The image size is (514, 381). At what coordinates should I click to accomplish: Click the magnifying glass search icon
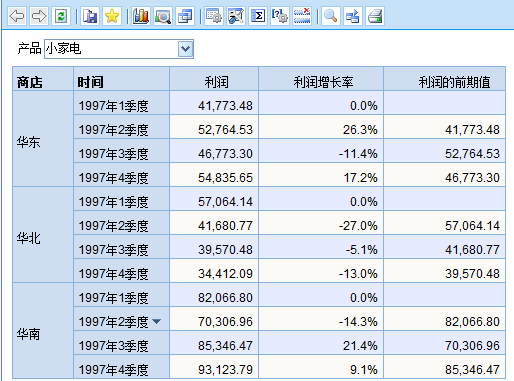330,16
